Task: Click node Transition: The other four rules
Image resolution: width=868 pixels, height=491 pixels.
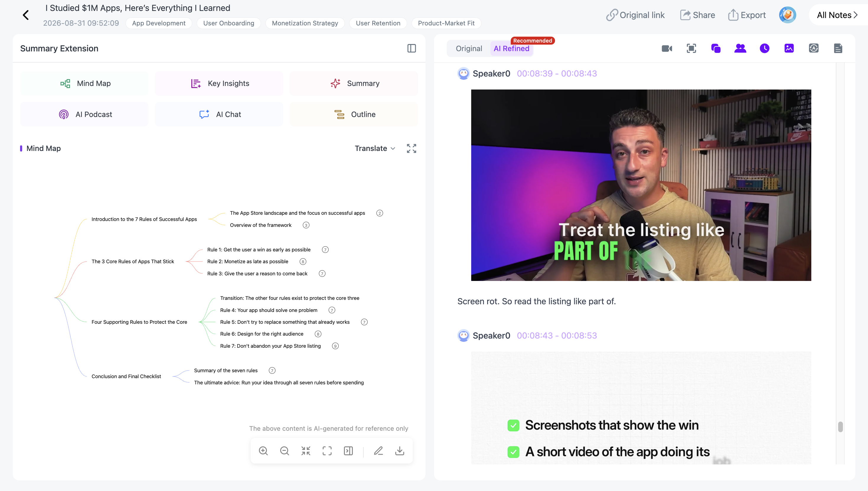Action: point(290,298)
